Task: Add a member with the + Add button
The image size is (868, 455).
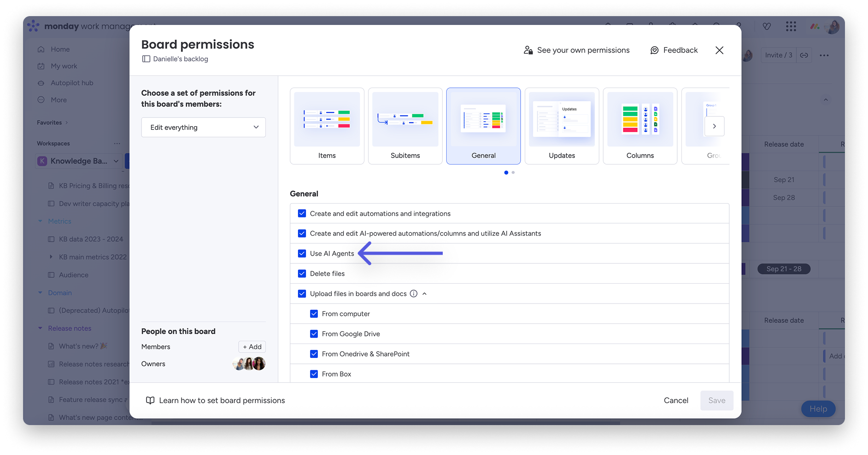Action: [252, 347]
